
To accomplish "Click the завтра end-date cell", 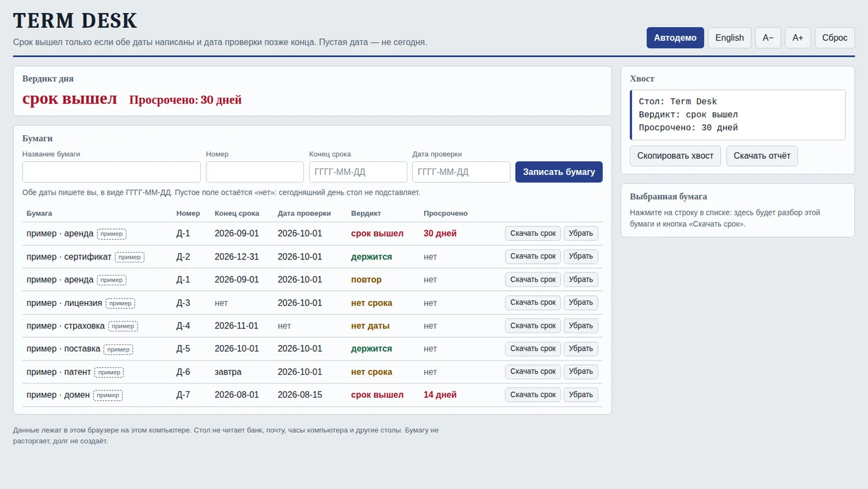I will [228, 372].
